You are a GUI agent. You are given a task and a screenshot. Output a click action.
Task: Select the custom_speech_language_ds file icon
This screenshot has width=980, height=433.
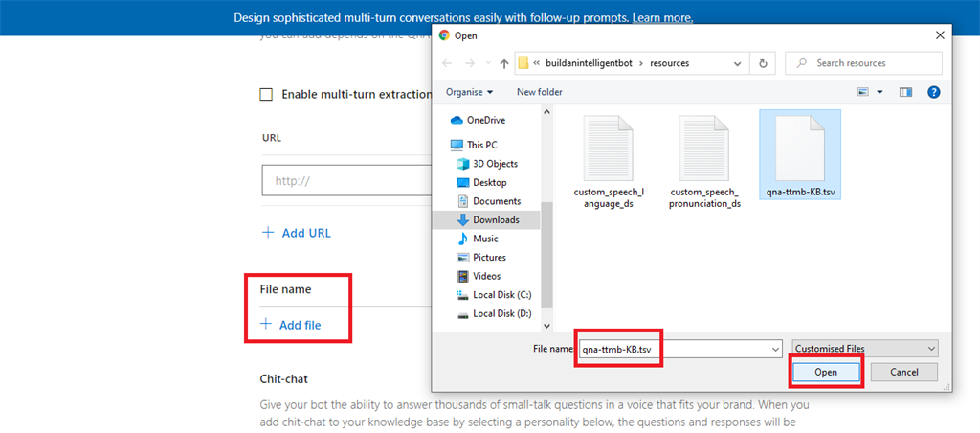tap(609, 147)
